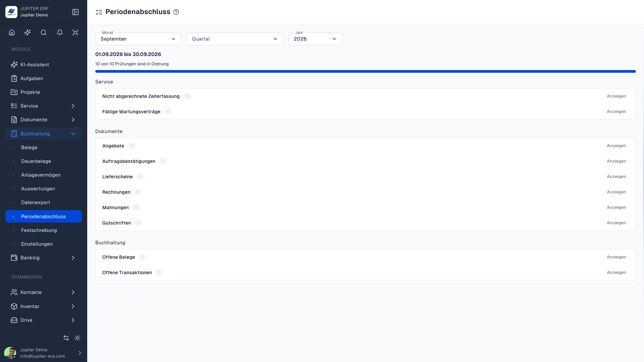Viewport: 644px width, 362px height.
Task: Expand the Service module in sidebar
Action: point(44,106)
